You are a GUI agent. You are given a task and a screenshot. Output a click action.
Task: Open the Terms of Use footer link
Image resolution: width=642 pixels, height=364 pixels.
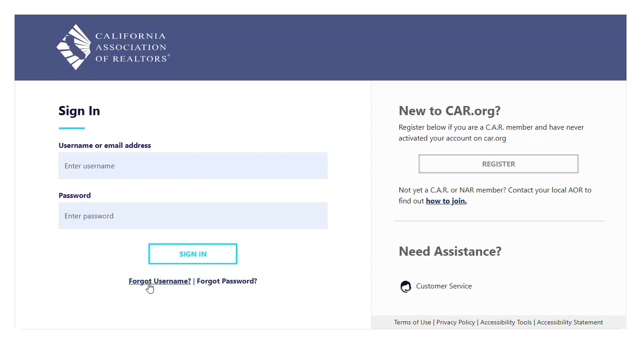[413, 323]
